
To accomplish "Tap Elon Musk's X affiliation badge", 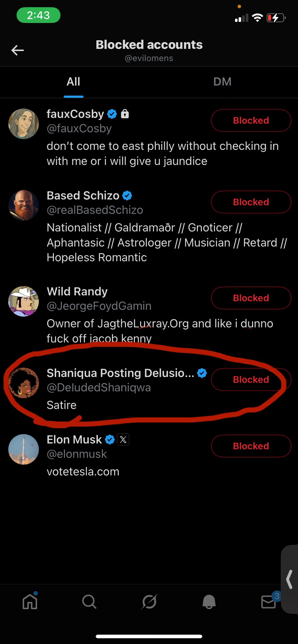I will [x=123, y=440].
